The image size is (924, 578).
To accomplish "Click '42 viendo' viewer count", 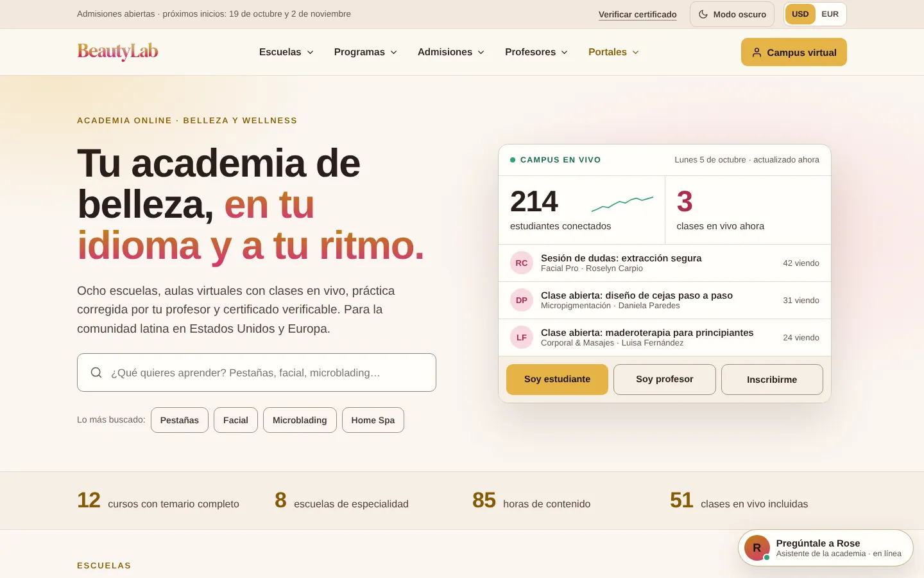I will tap(801, 263).
